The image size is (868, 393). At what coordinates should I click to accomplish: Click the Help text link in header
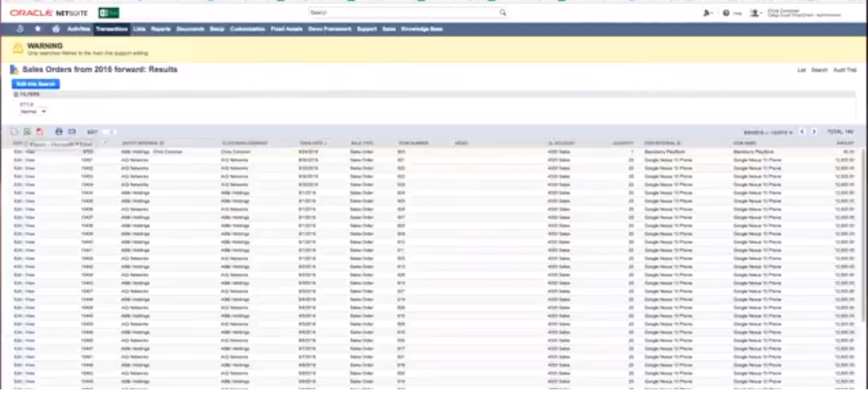737,14
